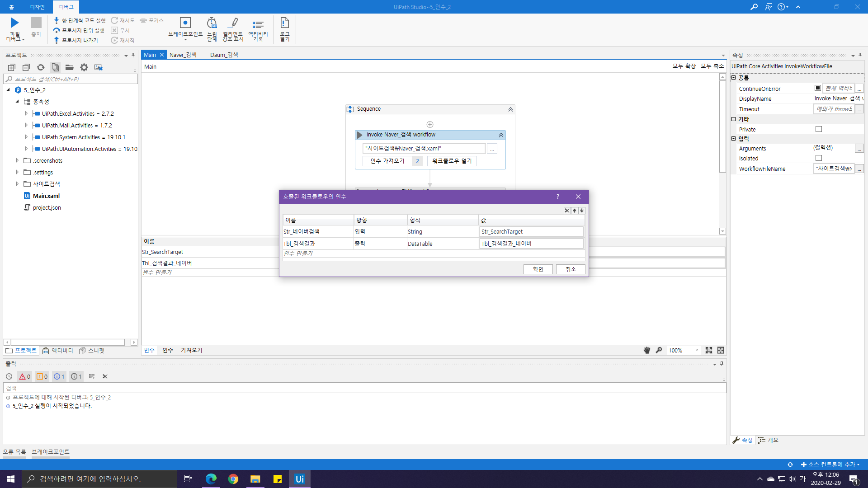Open the zoom level 100% dropdown
Image resolution: width=868 pixels, height=488 pixels.
click(696, 350)
